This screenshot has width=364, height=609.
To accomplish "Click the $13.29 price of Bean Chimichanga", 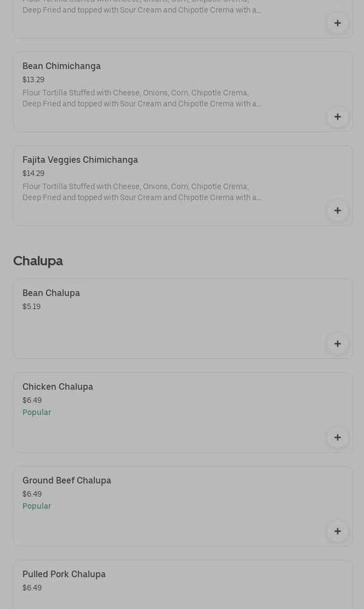I will pos(33,80).
